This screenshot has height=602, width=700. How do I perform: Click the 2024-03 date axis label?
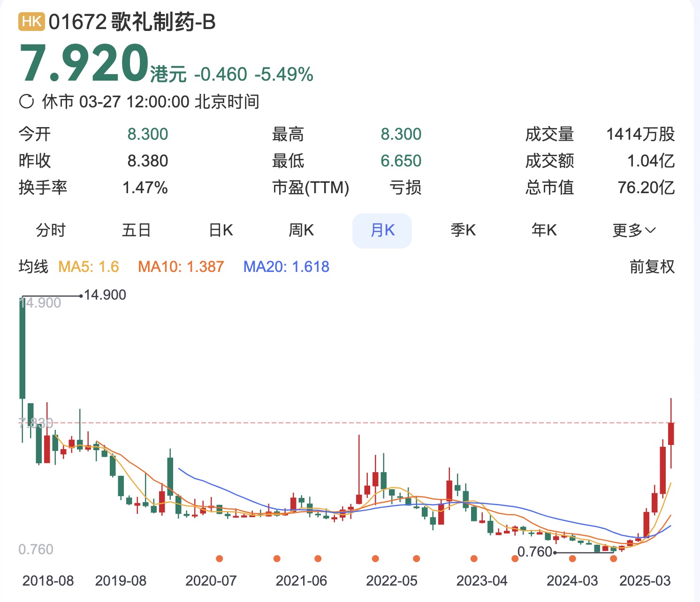[x=572, y=581]
